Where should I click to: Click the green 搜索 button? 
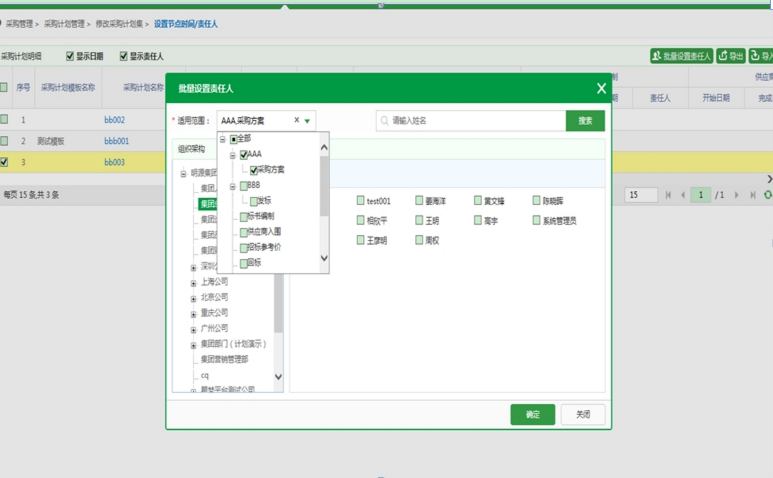click(x=585, y=121)
